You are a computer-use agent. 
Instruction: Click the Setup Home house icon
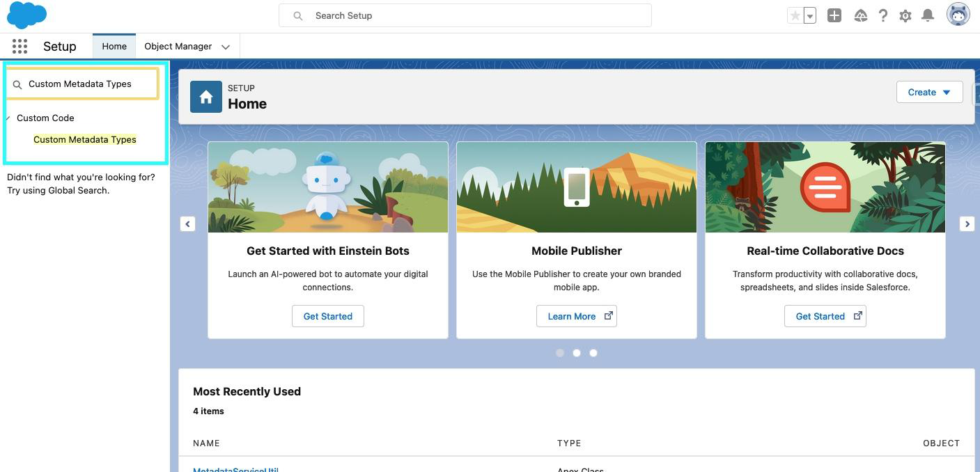pyautogui.click(x=206, y=97)
